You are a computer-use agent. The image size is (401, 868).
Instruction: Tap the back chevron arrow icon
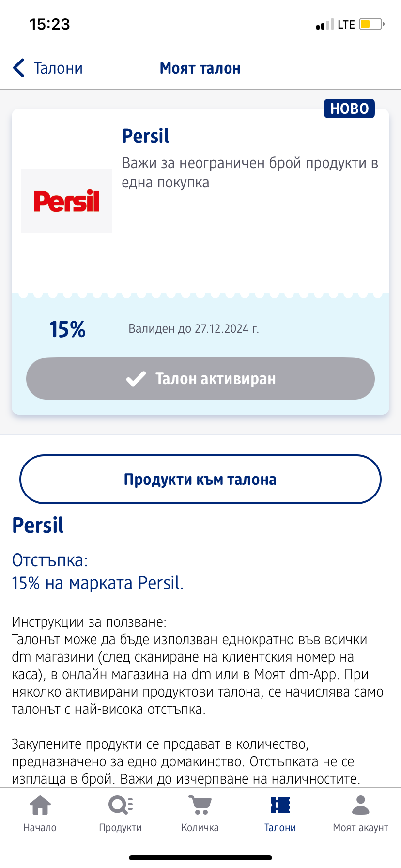click(x=19, y=68)
